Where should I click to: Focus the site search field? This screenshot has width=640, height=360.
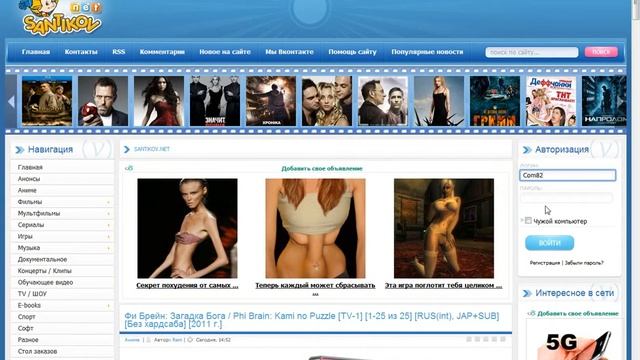tap(531, 52)
